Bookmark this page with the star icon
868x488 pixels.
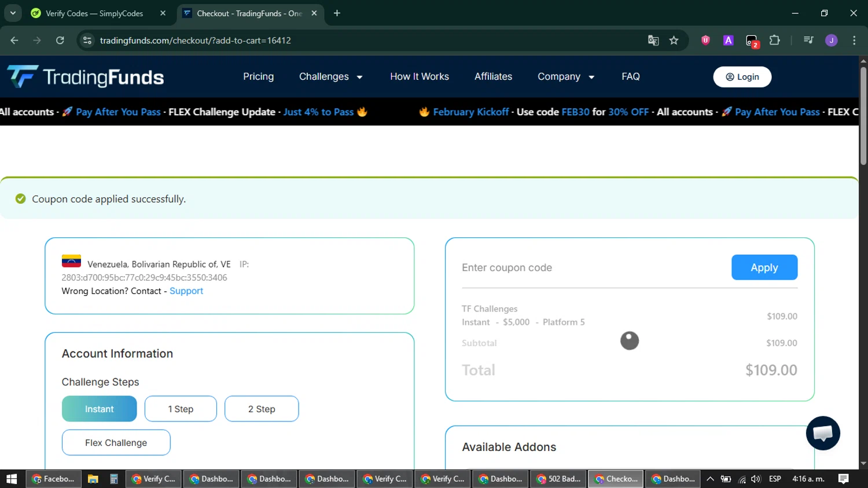click(x=674, y=41)
